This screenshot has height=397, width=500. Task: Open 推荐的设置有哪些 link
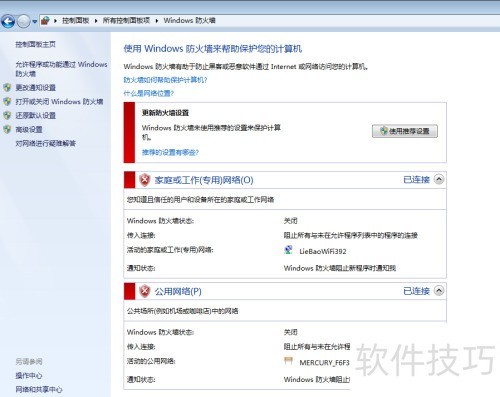[x=170, y=153]
